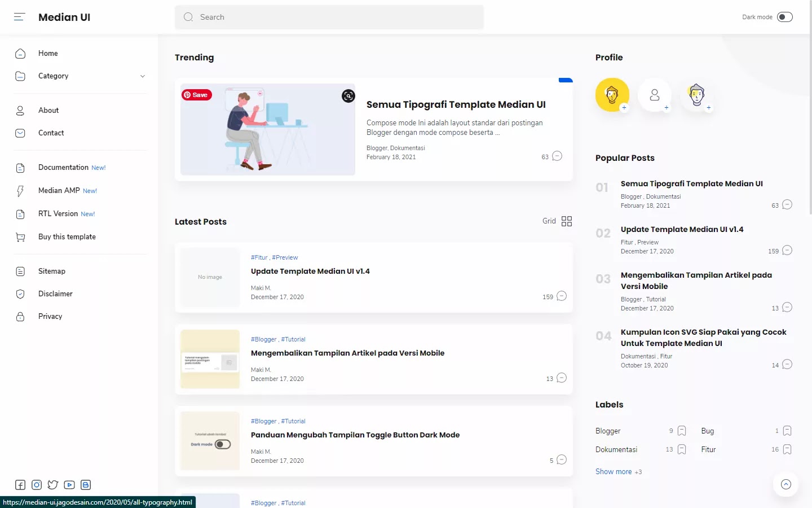Open RTL Version in the sidebar menu

pos(58,214)
